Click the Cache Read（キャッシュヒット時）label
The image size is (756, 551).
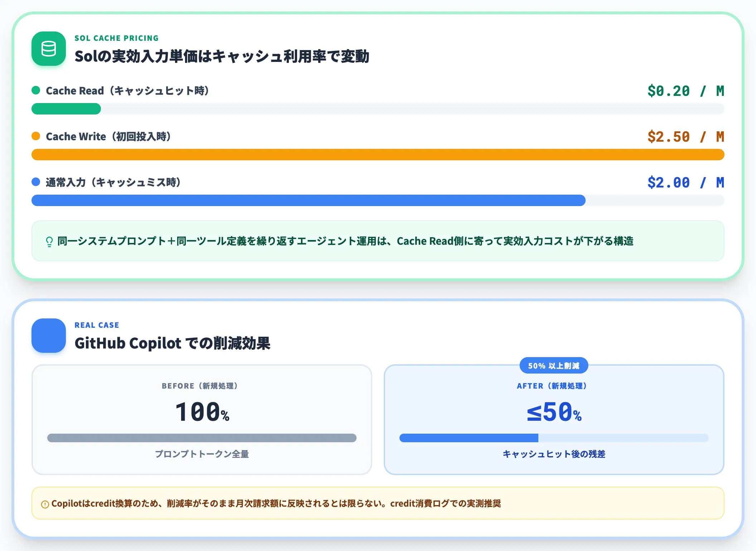point(127,91)
